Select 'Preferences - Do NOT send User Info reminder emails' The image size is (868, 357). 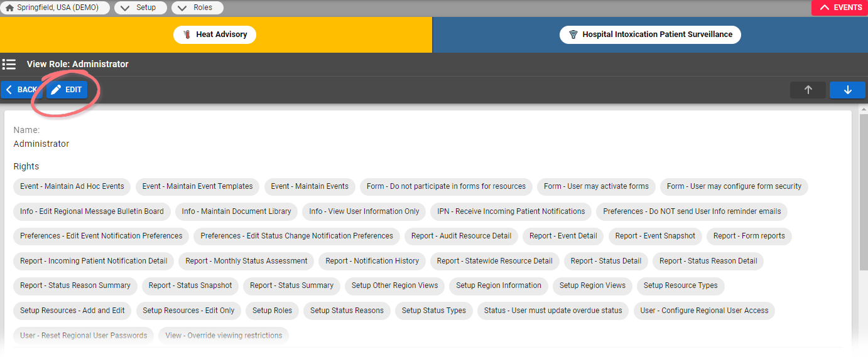click(692, 211)
